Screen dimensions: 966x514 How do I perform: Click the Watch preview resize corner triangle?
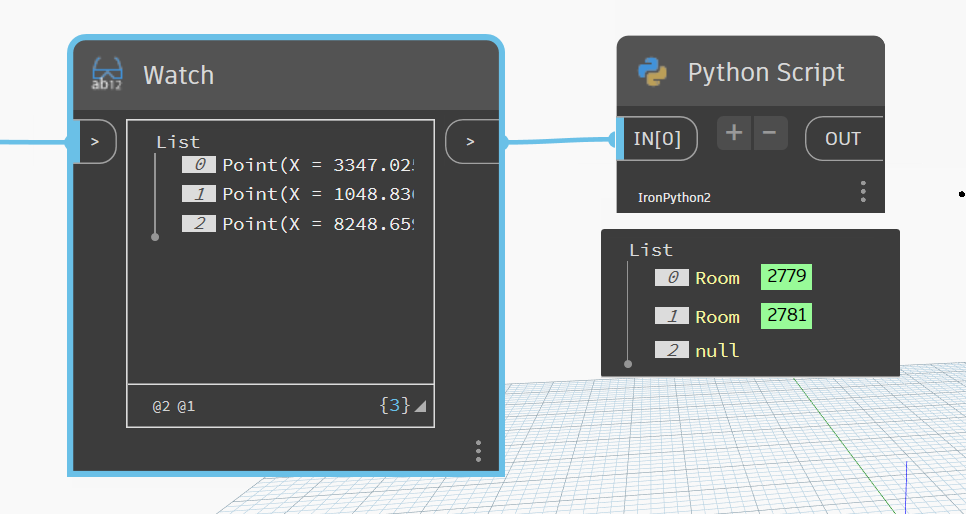tap(420, 406)
